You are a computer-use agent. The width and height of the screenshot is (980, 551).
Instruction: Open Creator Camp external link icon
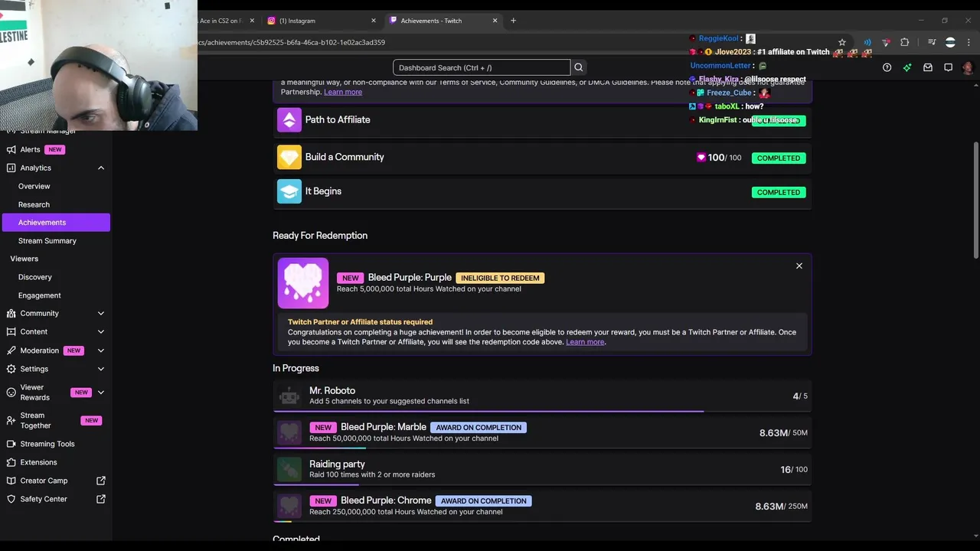pyautogui.click(x=101, y=481)
